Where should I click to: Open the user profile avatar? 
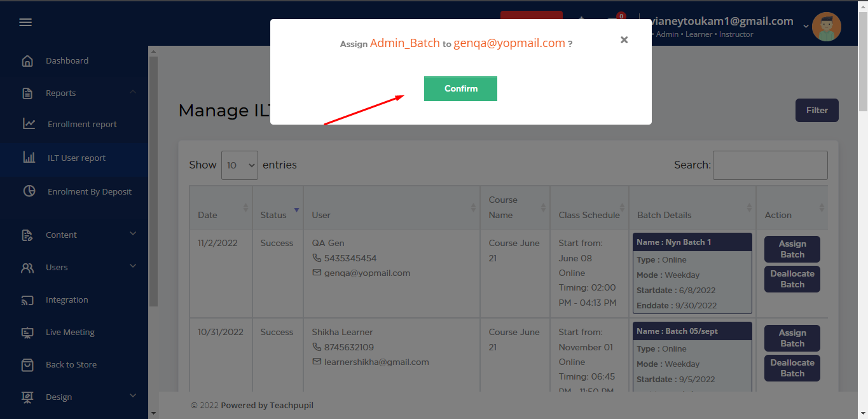826,27
